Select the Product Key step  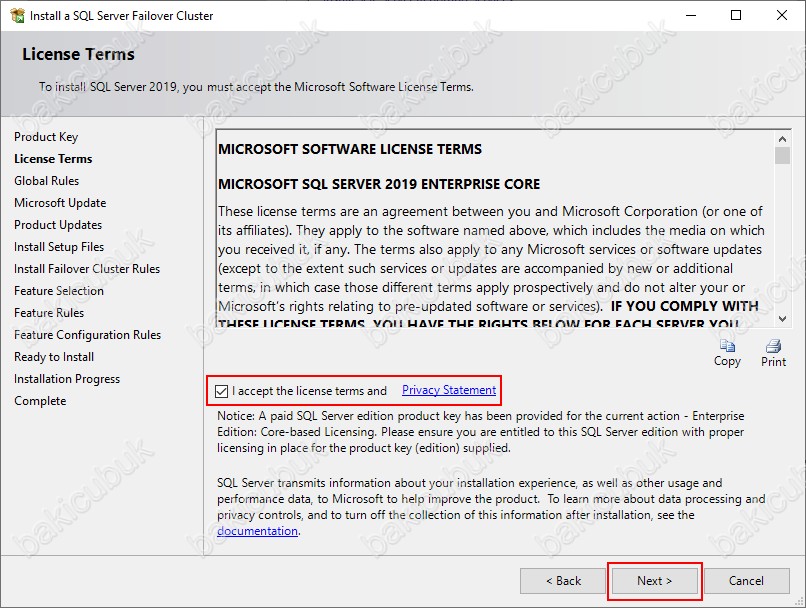click(x=46, y=137)
